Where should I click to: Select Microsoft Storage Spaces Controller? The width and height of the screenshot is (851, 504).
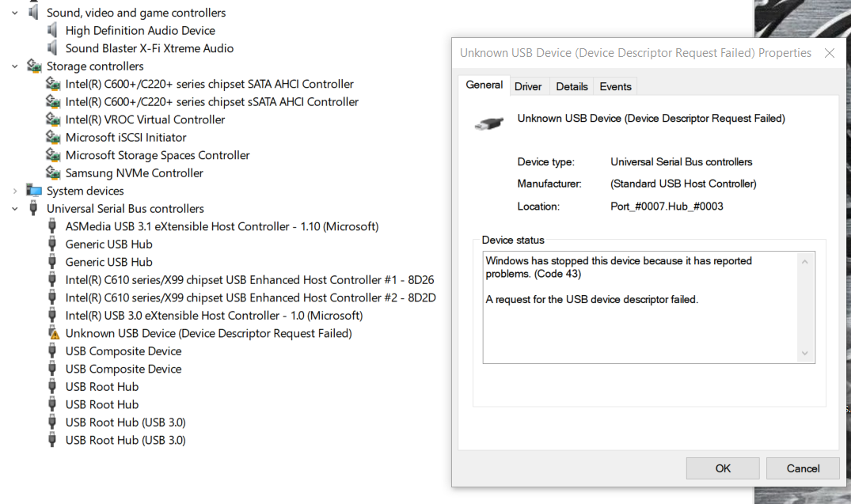(x=158, y=155)
